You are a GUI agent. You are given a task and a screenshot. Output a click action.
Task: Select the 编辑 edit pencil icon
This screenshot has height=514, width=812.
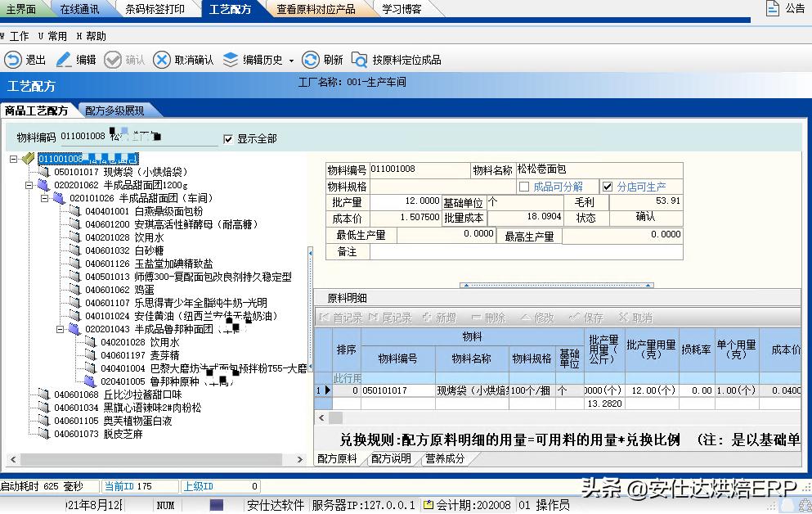coord(62,60)
